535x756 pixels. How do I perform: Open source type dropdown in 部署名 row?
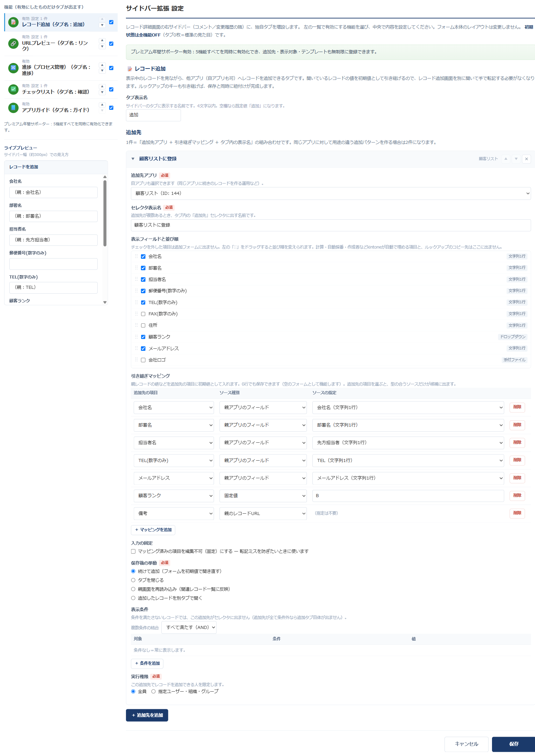263,425
